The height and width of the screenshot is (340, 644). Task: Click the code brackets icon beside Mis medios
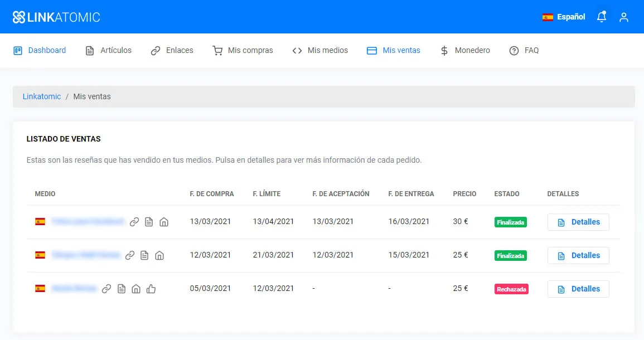point(297,50)
